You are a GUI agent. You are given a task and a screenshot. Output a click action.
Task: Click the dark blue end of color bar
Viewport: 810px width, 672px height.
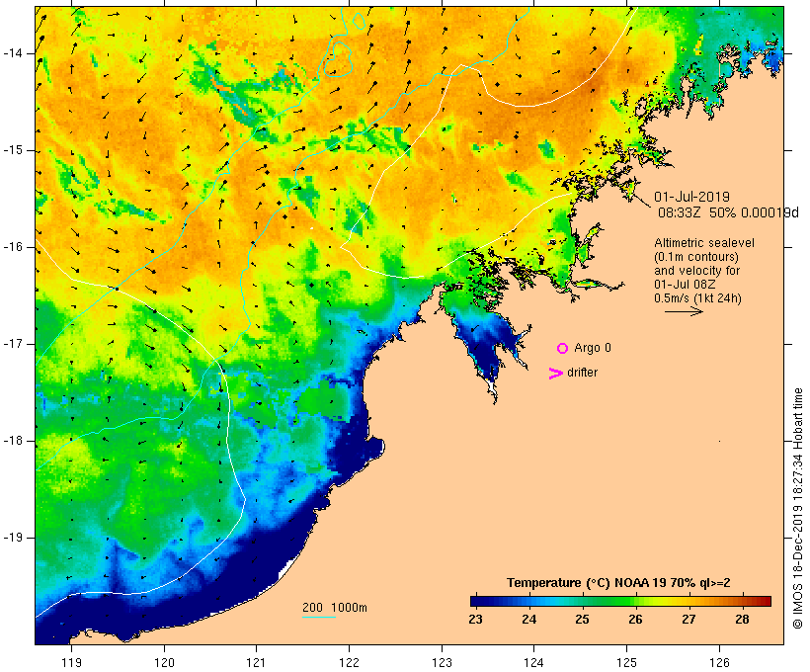coord(476,601)
